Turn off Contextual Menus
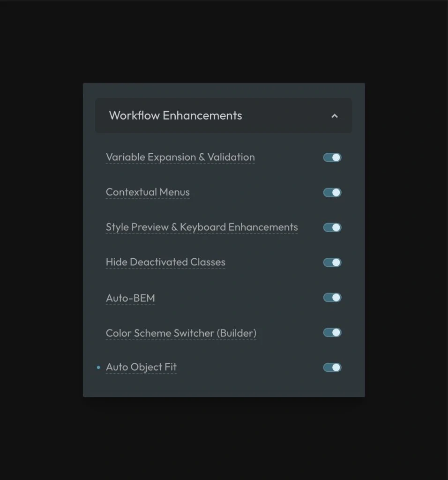 click(332, 192)
